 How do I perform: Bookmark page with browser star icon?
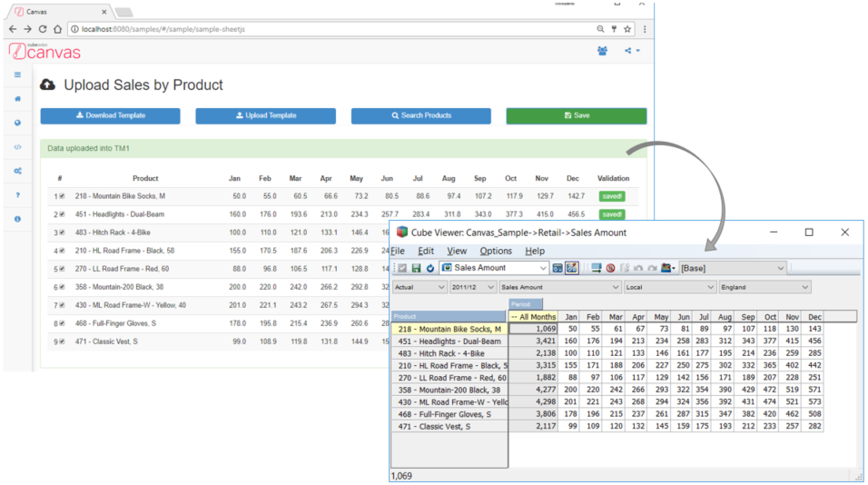coord(626,29)
